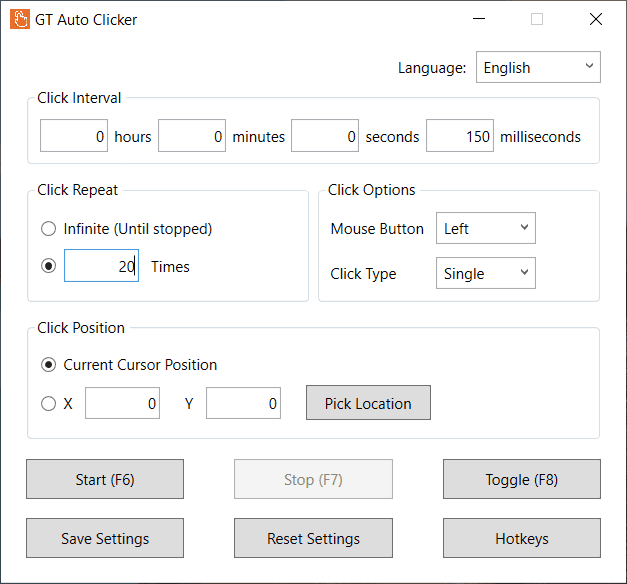Minimize the GT Auto Clicker window
Screen dimensions: 627x584
[x=479, y=19]
